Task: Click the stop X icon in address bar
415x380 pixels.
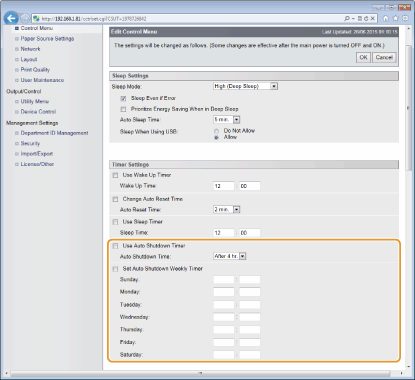Action: (x=373, y=19)
